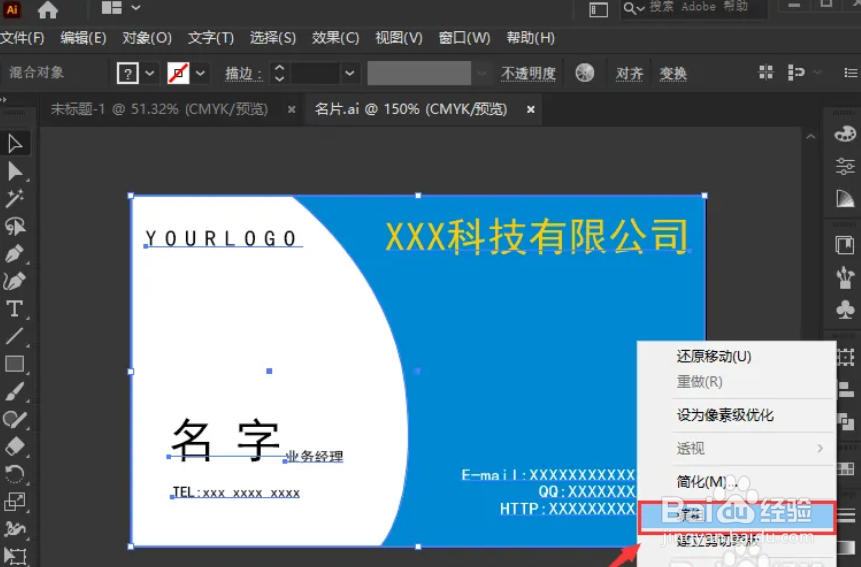Click the stroke swatch with red slash
The width and height of the screenshot is (861, 567).
coord(178,73)
